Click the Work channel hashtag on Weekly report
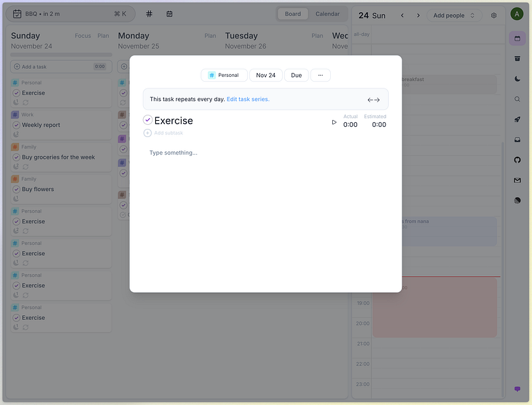The height and width of the screenshot is (405, 532). [x=15, y=115]
